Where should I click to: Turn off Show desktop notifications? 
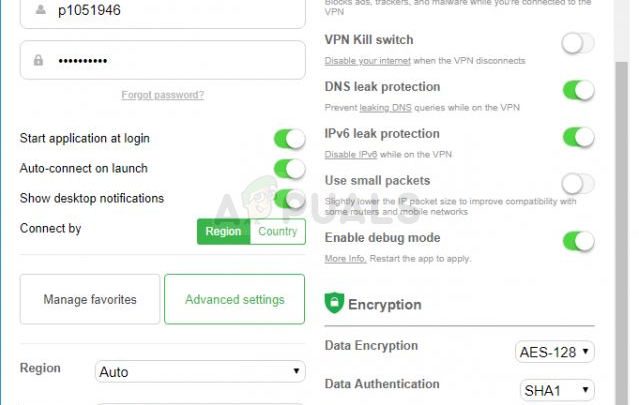[289, 198]
